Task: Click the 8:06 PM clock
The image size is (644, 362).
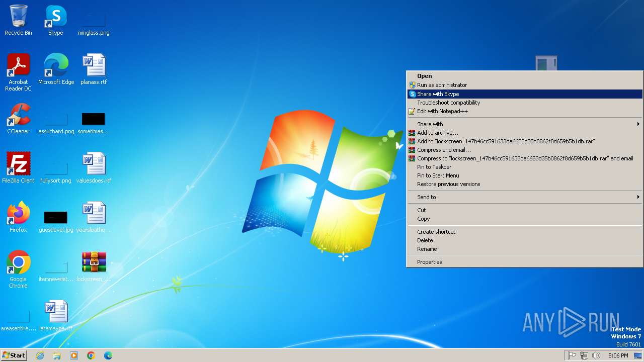Action: tap(618, 355)
